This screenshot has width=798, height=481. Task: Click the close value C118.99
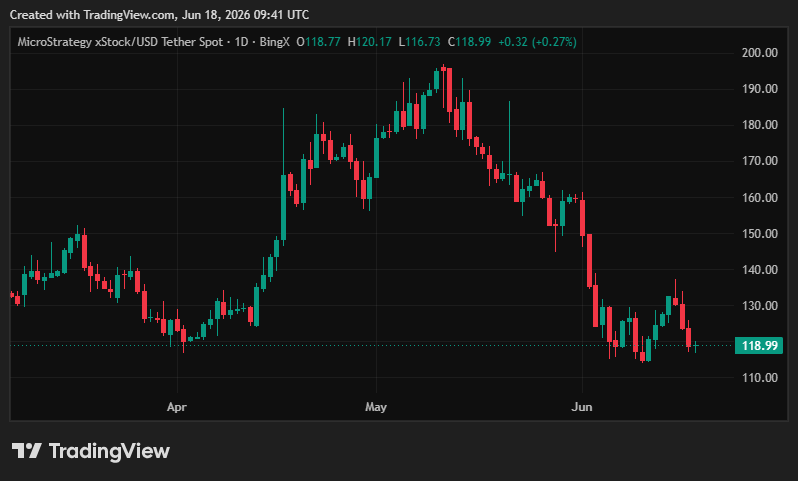coord(469,42)
